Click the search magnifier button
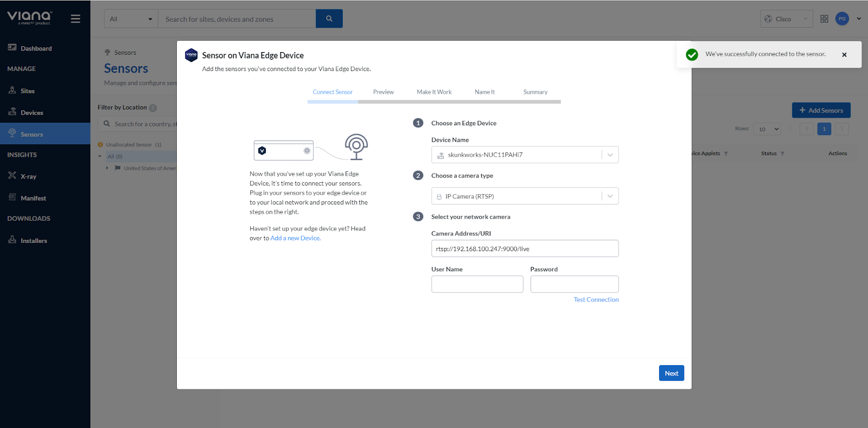The height and width of the screenshot is (428, 868). 329,19
